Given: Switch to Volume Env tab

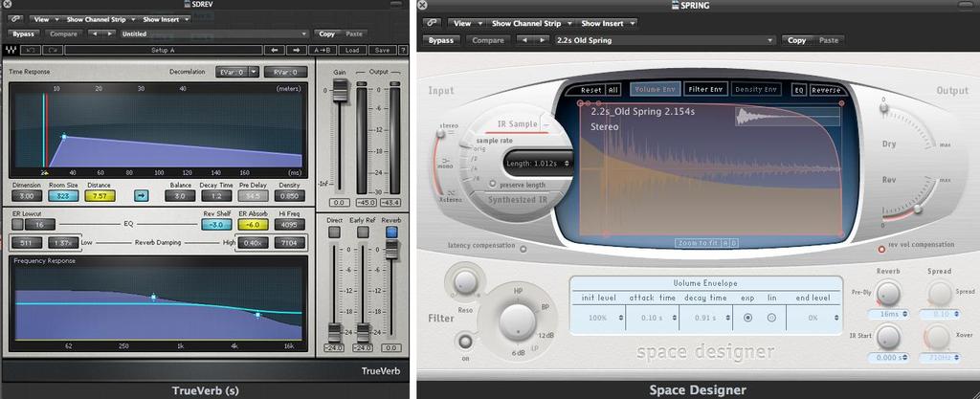Looking at the screenshot, I should [655, 89].
